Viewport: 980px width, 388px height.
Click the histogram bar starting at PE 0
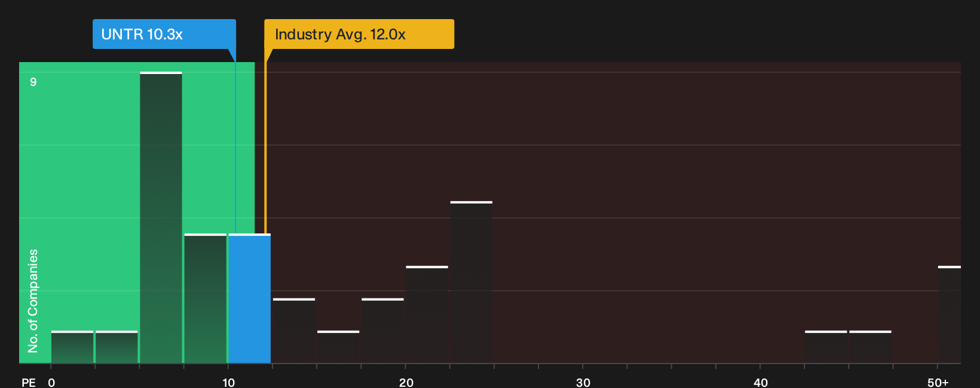[72, 347]
